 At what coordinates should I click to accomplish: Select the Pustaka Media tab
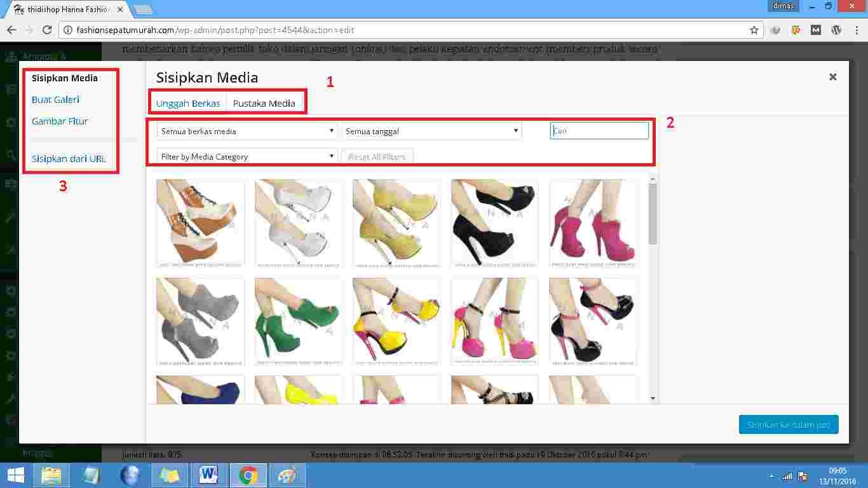(264, 103)
